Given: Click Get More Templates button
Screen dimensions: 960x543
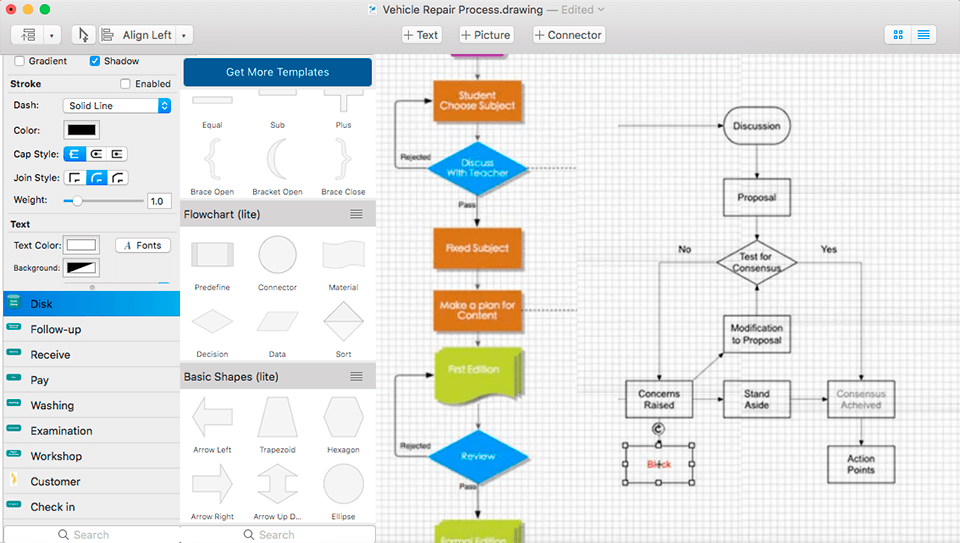Looking at the screenshot, I should coord(277,72).
